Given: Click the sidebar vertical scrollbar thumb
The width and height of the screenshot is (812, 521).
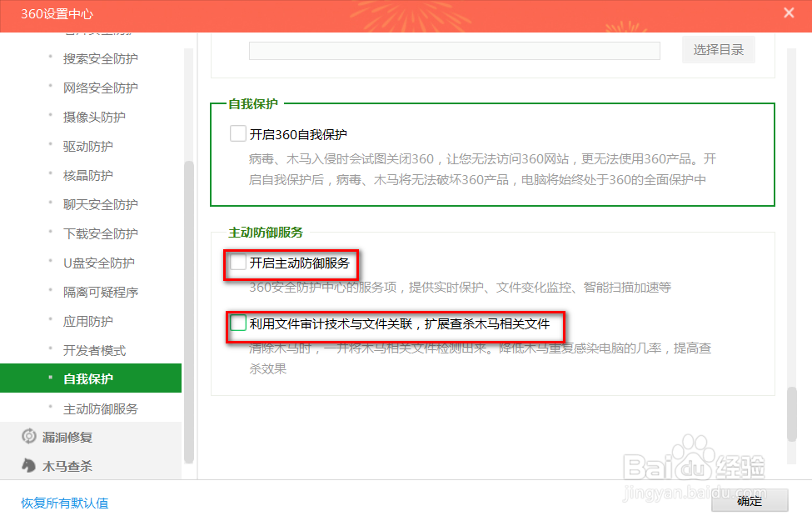Looking at the screenshot, I should coord(189,312).
